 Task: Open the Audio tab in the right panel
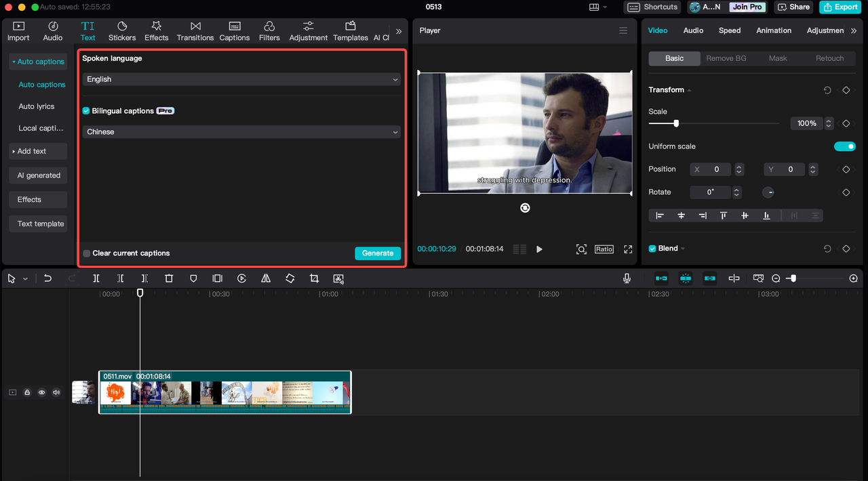693,30
